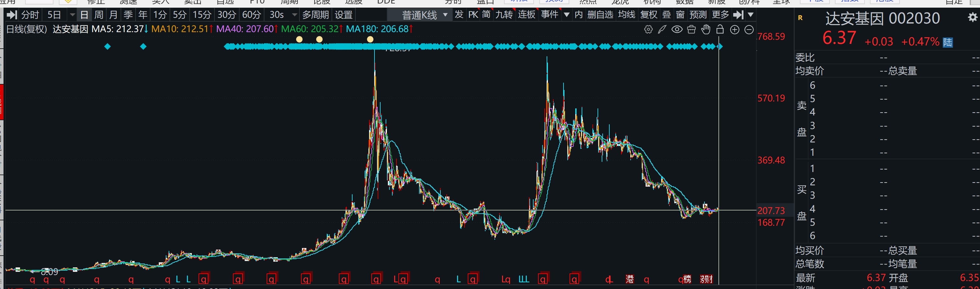Image resolution: width=980 pixels, height=289 pixels.
Task: Switch to 分时 intraday view
Action: (30, 15)
